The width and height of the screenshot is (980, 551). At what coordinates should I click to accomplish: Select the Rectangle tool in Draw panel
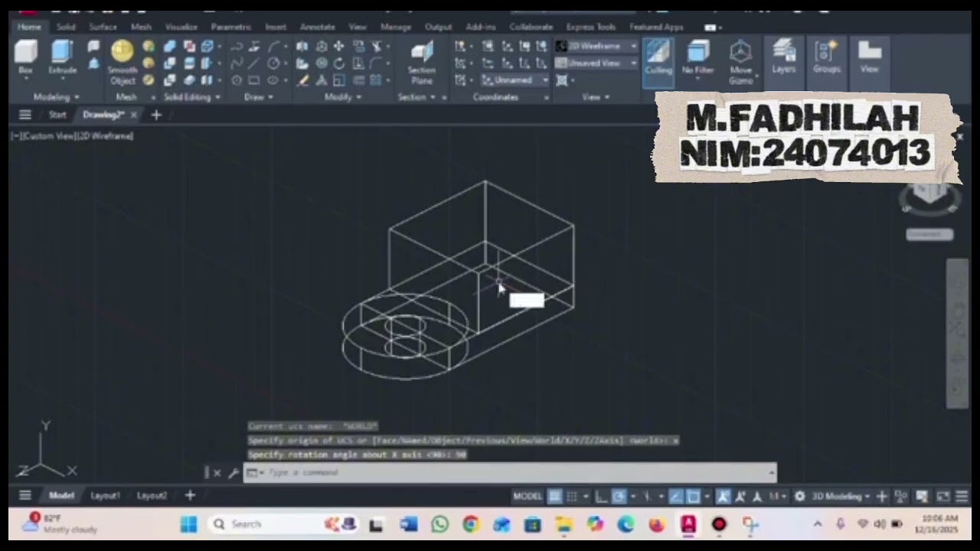click(x=254, y=80)
